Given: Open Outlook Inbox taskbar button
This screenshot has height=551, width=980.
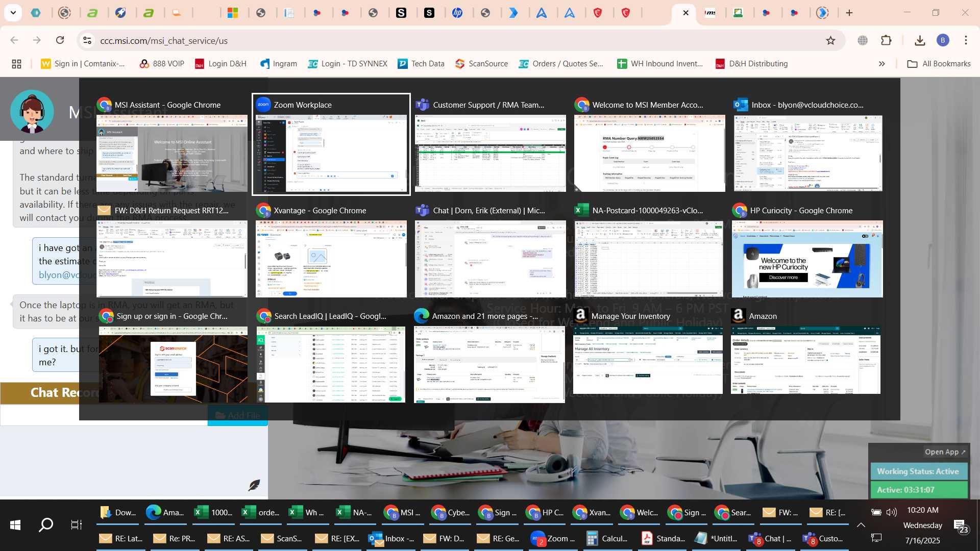Looking at the screenshot, I should tap(391, 538).
